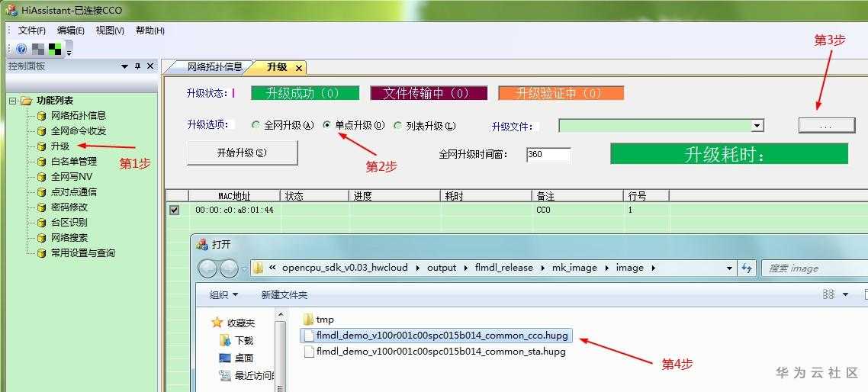Click the 进度 column header
Viewport: 868px width, 392px height.
tap(394, 195)
